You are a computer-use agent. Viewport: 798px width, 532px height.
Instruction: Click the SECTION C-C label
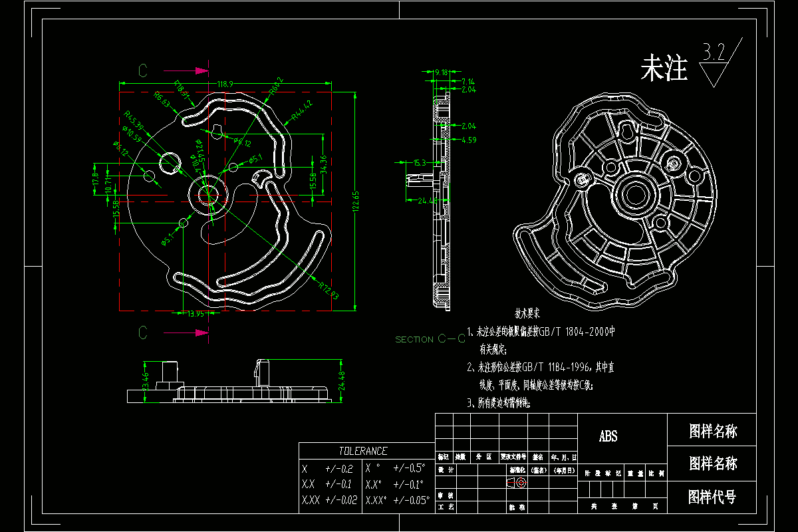tap(430, 339)
